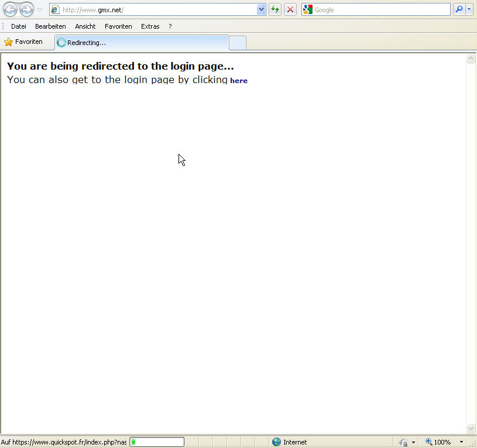The height and width of the screenshot is (448, 477).
Task: Run search with the magnifier button
Action: [459, 10]
